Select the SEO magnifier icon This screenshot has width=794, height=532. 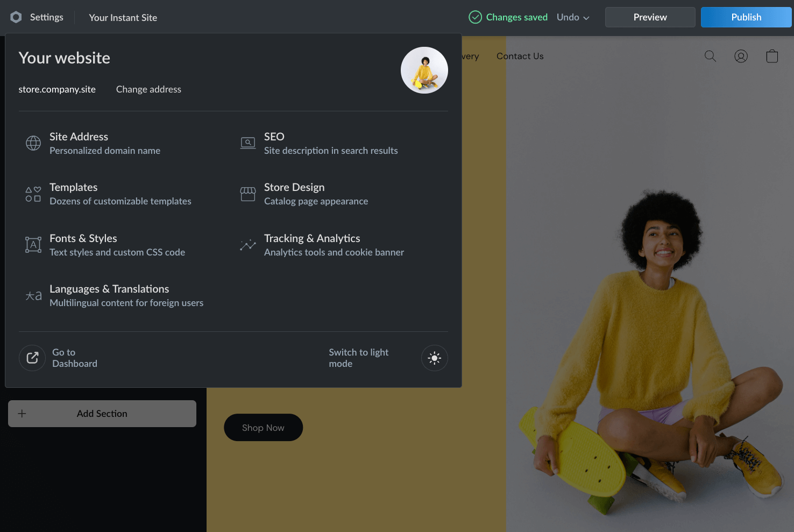[x=247, y=143]
